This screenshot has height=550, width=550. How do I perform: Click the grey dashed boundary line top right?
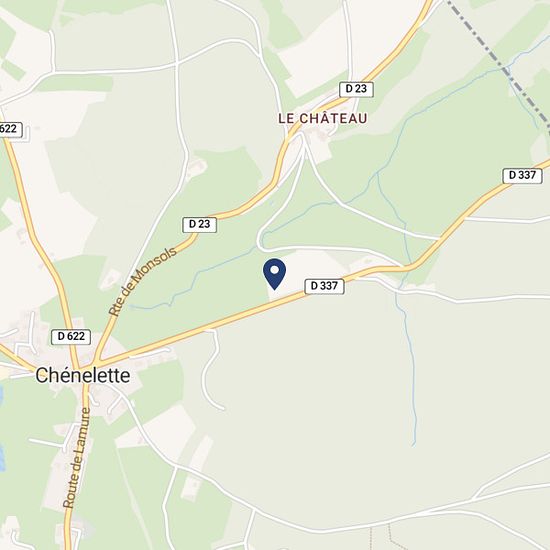(498, 62)
